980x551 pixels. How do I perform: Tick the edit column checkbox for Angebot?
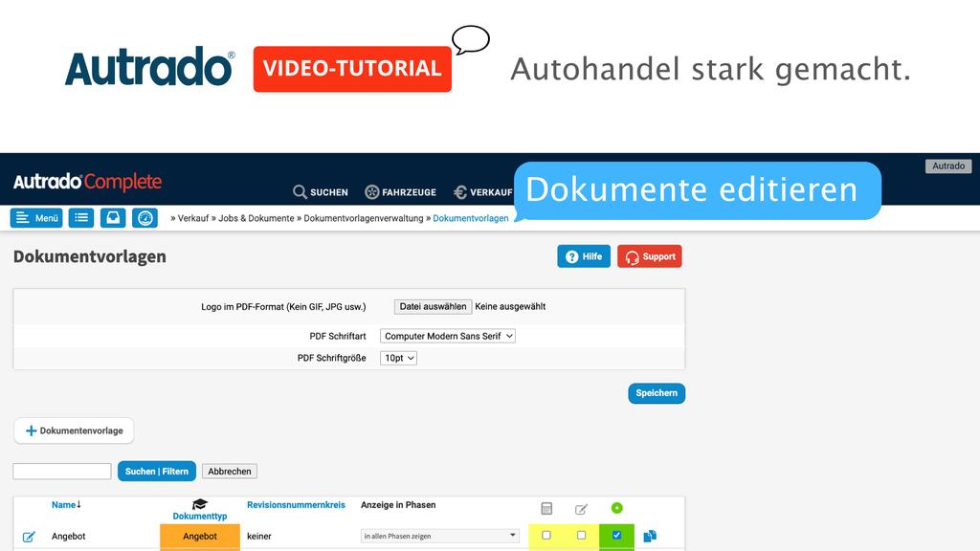(x=581, y=536)
